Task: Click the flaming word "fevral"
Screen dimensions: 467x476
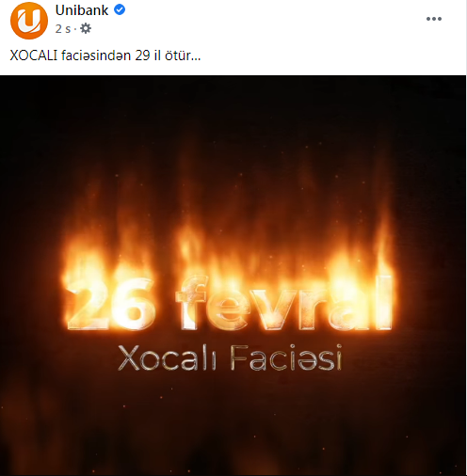Action: [x=284, y=303]
